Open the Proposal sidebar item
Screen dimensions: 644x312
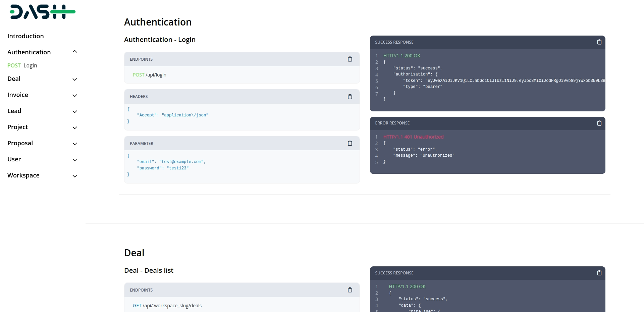[20, 143]
